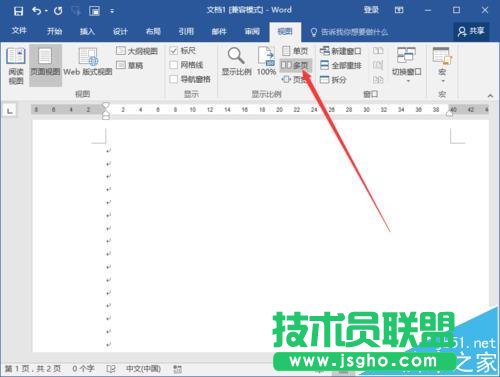Click the Synchronous Scrolling icon
Image resolution: width=500 pixels, height=377 pixels.
tap(378, 65)
